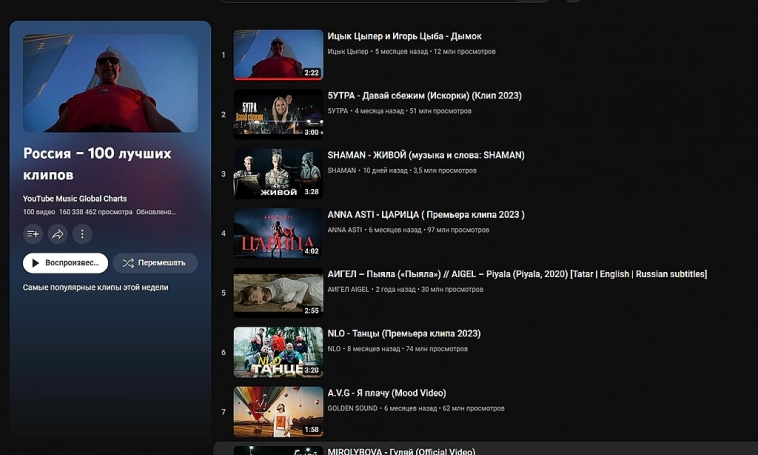
Task: Click description 'Самые популярные клипы этой недели'
Action: 96,287
